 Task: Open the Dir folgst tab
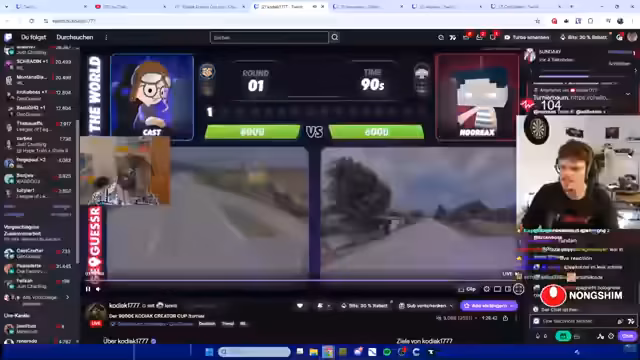click(33, 37)
